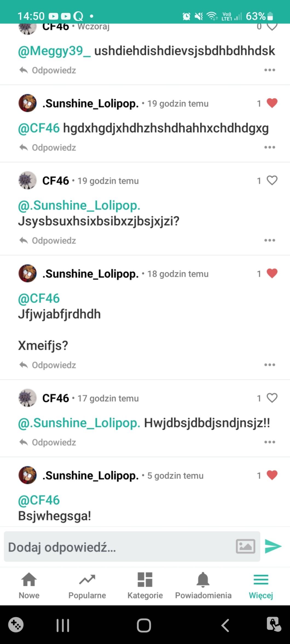The width and height of the screenshot is (290, 644).
Task: Expand options on the Hwjdbsjdbdjsndjnsjz!! comment
Action: point(269,442)
